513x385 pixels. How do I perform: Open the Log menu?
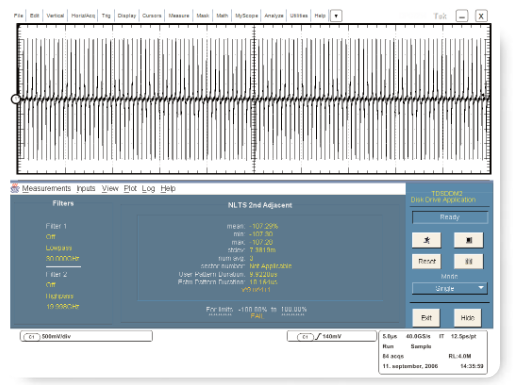click(148, 188)
